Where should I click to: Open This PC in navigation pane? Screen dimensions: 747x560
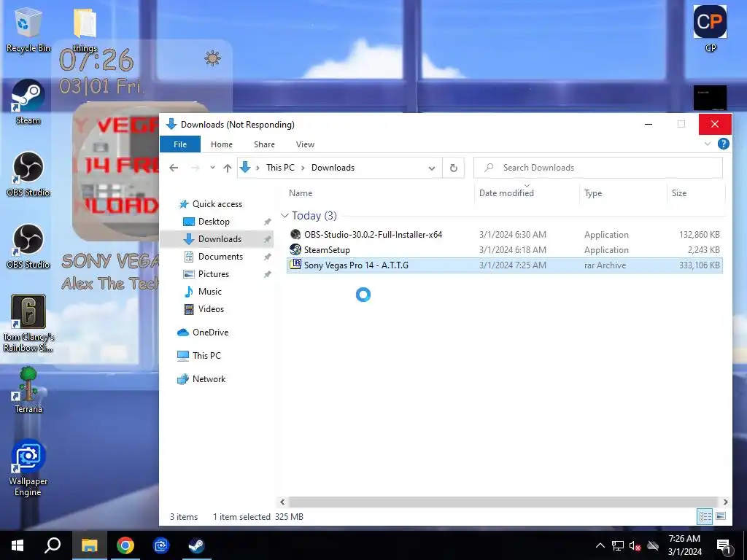pos(206,356)
